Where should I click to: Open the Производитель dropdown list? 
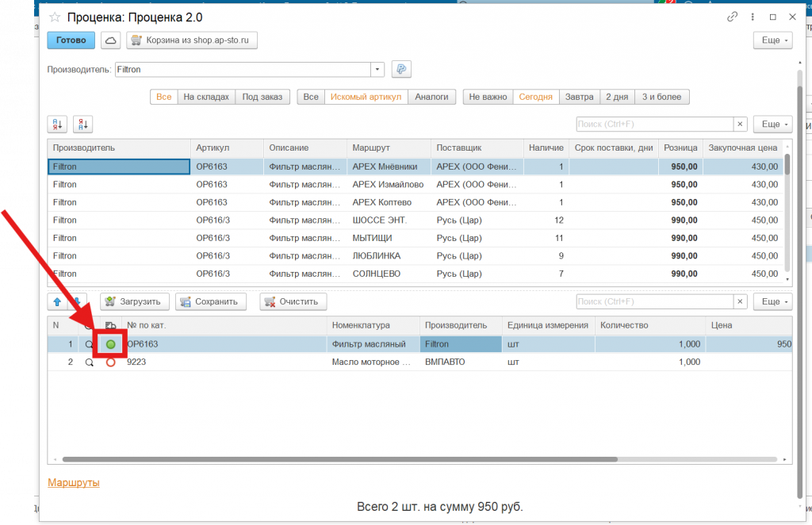click(x=377, y=70)
